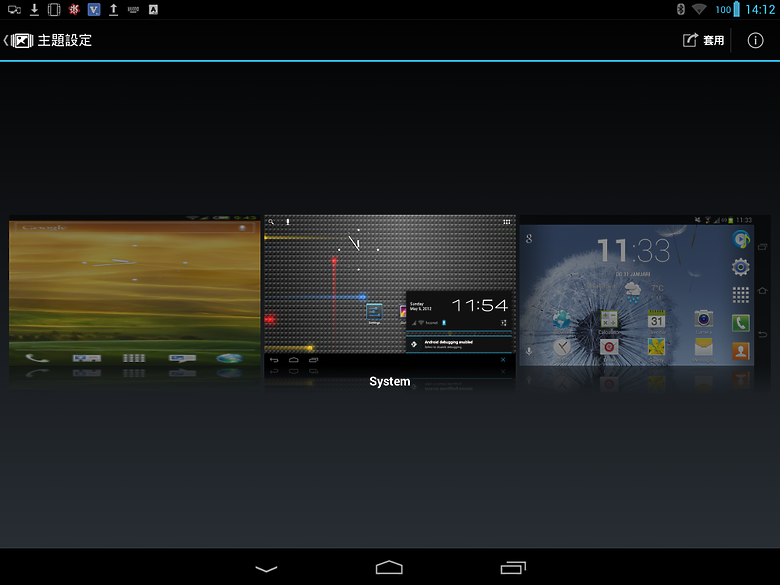Viewport: 780px width, 585px height.
Task: Tap the System theme label
Action: click(x=390, y=382)
